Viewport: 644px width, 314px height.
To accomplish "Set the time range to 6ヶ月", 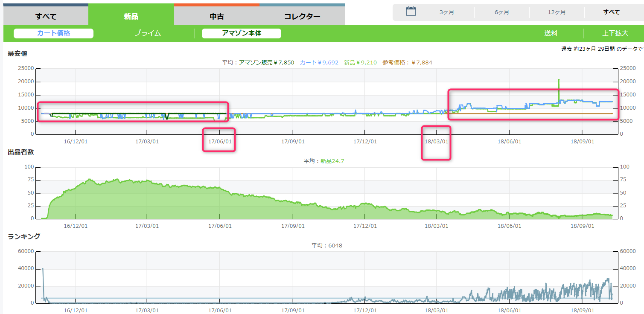I will pyautogui.click(x=501, y=12).
